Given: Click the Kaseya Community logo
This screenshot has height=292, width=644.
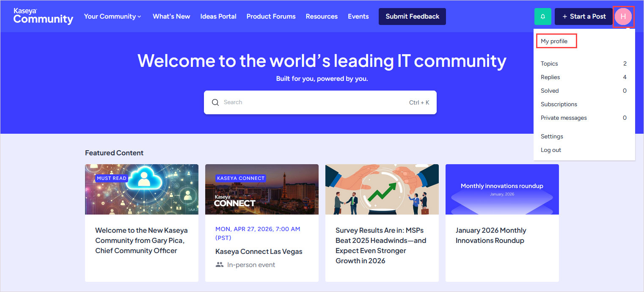Looking at the screenshot, I should point(43,17).
